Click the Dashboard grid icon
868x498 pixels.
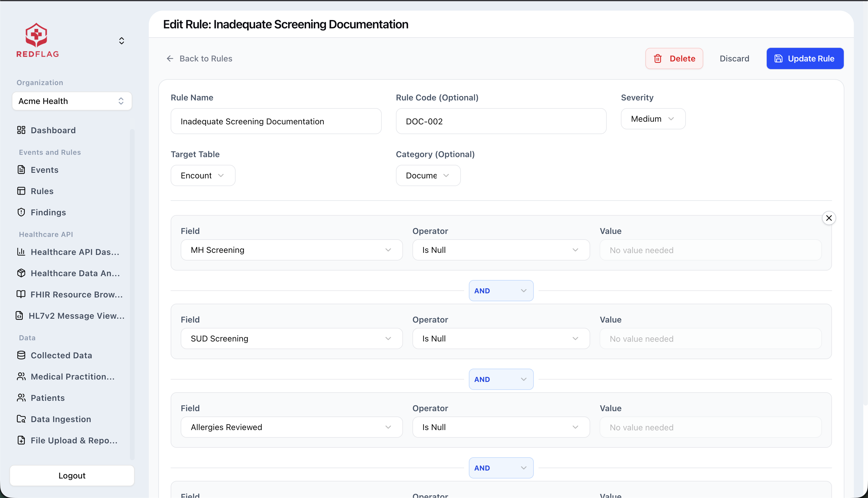[21, 130]
